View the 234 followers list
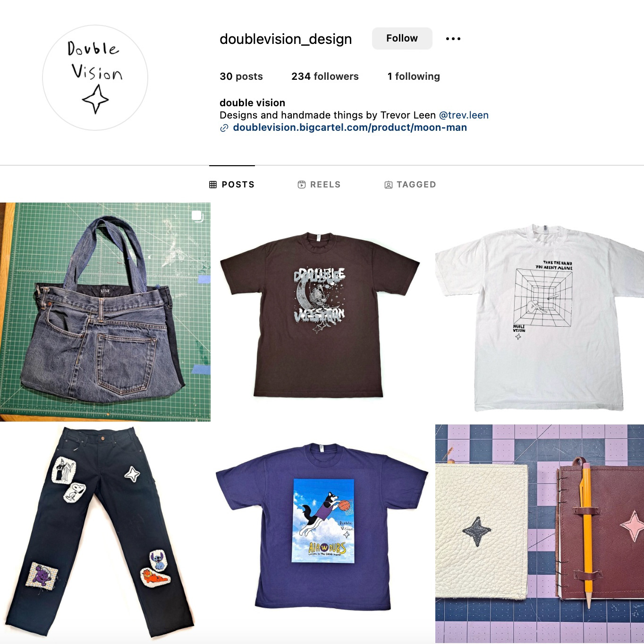This screenshot has height=644, width=644. coord(325,76)
